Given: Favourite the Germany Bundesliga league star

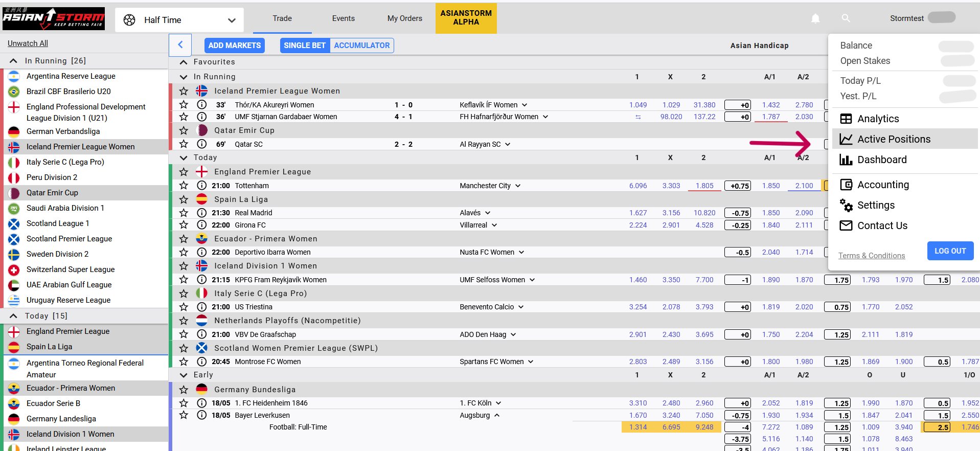Looking at the screenshot, I should (x=184, y=390).
